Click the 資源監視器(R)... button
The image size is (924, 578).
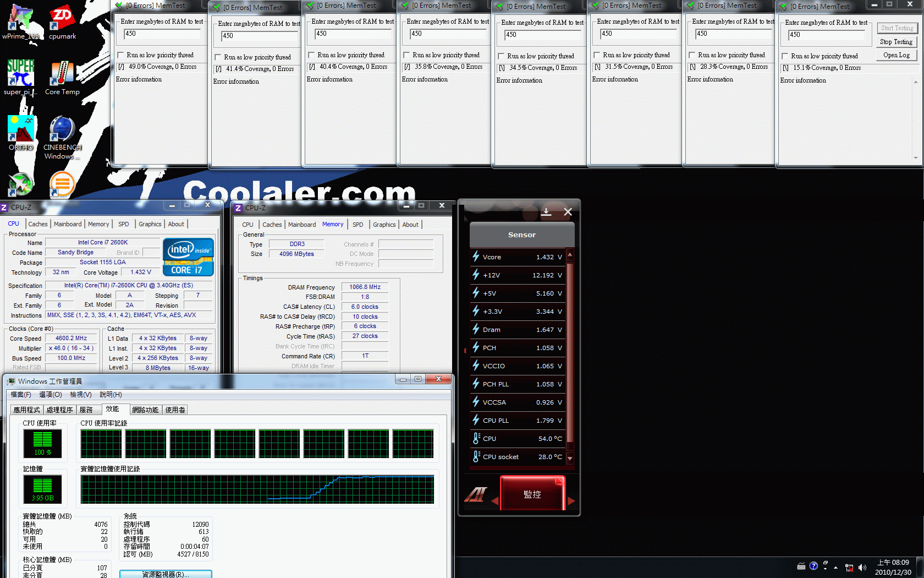(166, 574)
